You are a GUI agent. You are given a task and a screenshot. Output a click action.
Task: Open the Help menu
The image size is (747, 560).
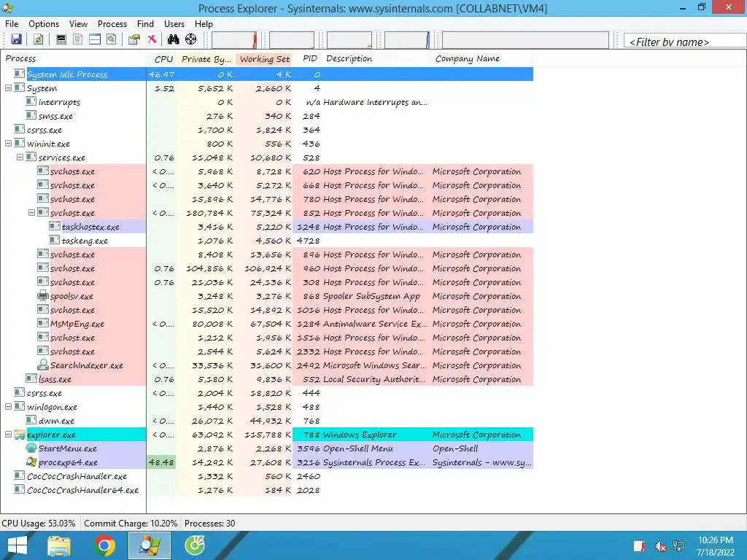(x=204, y=24)
